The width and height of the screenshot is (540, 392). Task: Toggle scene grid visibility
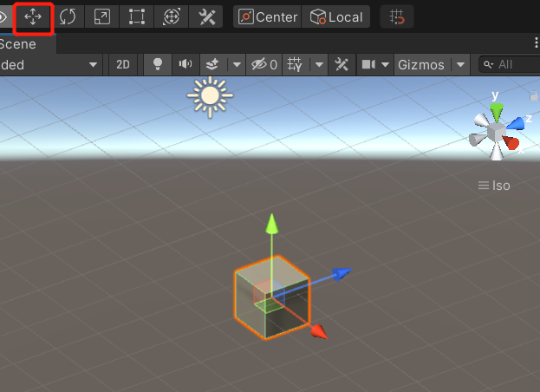pyautogui.click(x=296, y=64)
